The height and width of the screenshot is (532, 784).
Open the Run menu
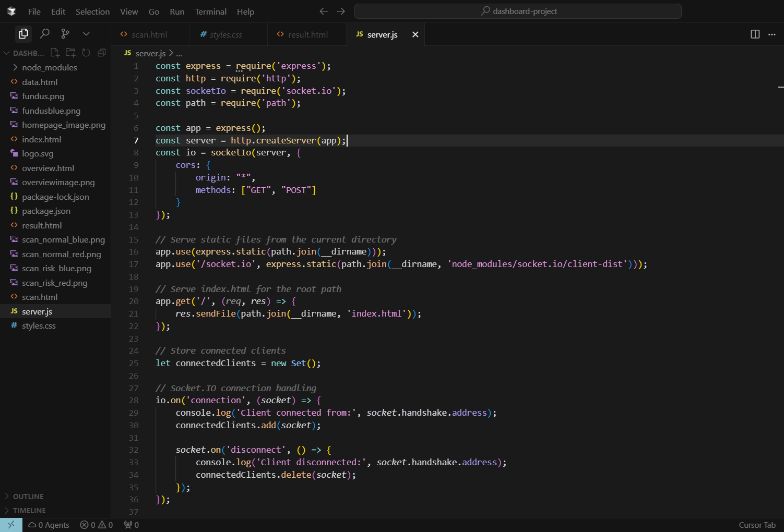(x=177, y=11)
